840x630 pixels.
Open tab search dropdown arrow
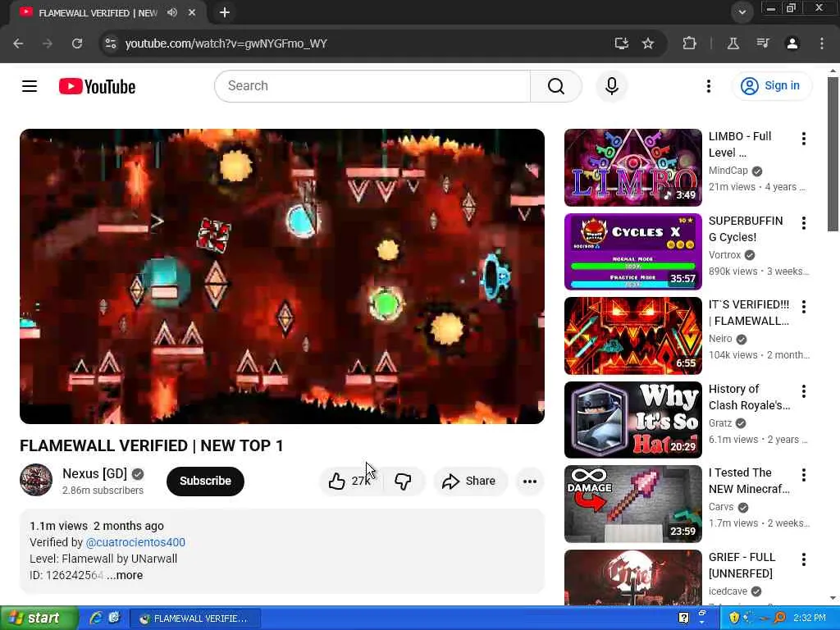(x=742, y=12)
